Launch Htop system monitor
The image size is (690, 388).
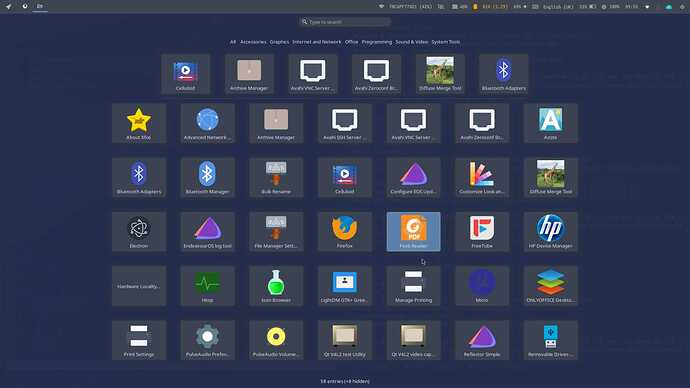click(x=207, y=286)
